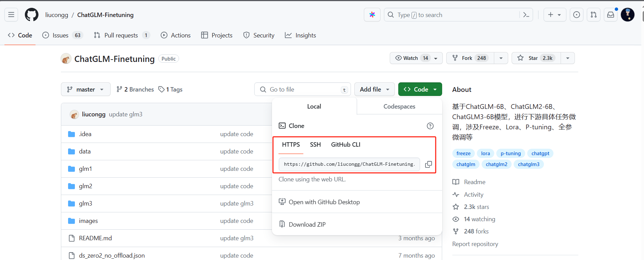Image resolution: width=644 pixels, height=260 pixels.
Task: Open the chatgpt topic tag
Action: point(540,153)
